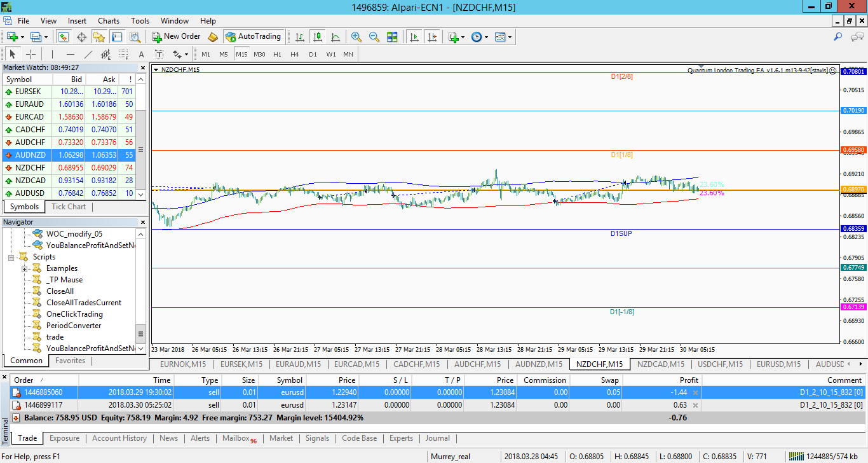Screen dimensions: 868x463
Task: Select the OneClickTrading script
Action: coord(74,314)
